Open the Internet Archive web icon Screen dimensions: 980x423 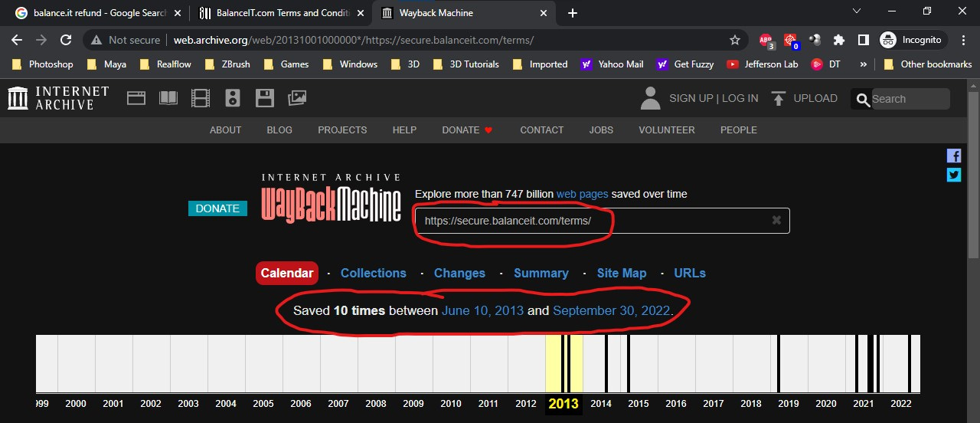136,98
